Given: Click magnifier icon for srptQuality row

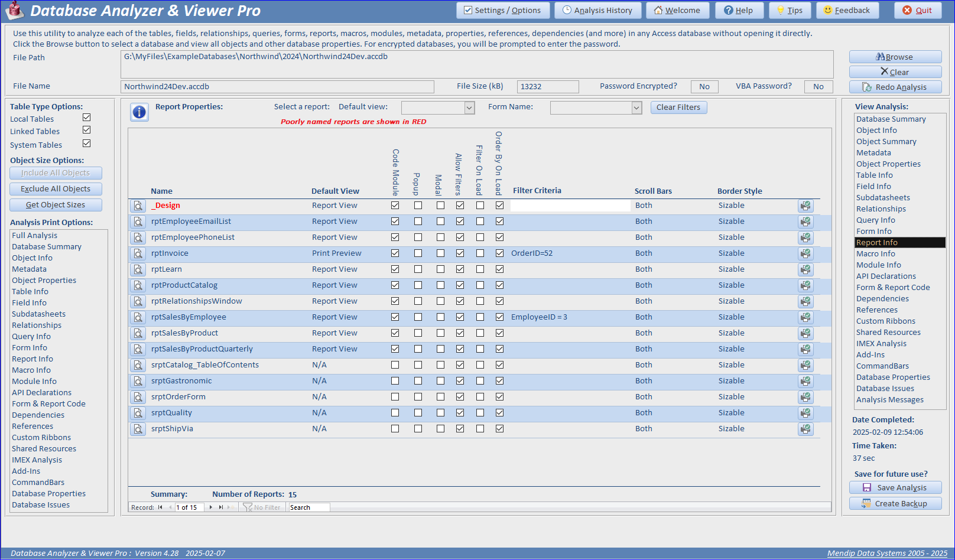Looking at the screenshot, I should coord(138,413).
